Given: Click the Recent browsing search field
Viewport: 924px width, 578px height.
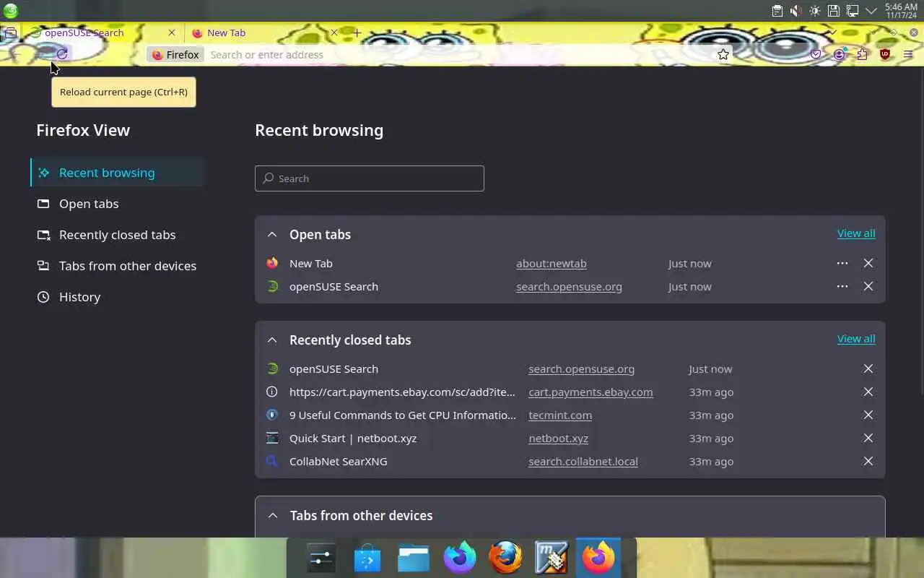Looking at the screenshot, I should (370, 178).
